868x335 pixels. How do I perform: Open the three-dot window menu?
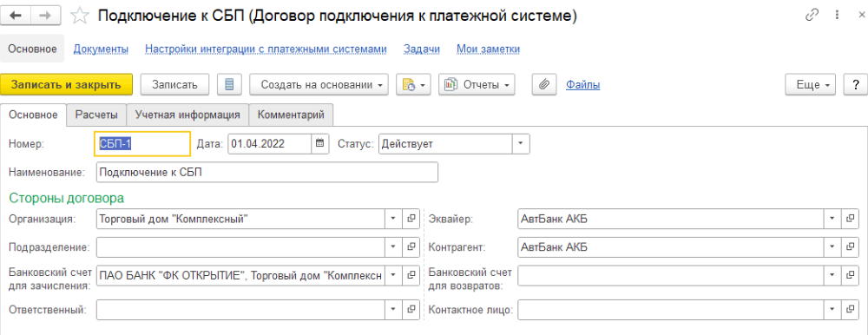tap(837, 16)
